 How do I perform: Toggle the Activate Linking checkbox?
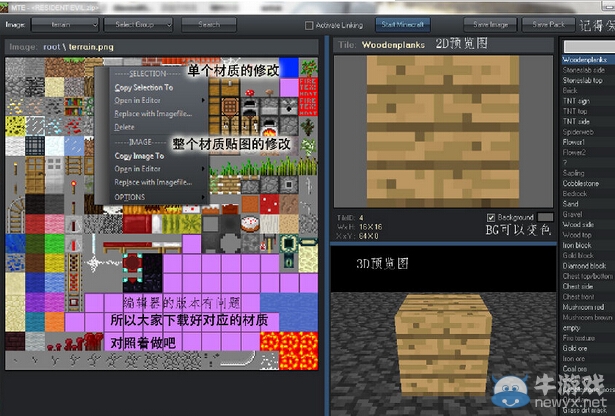coord(309,25)
